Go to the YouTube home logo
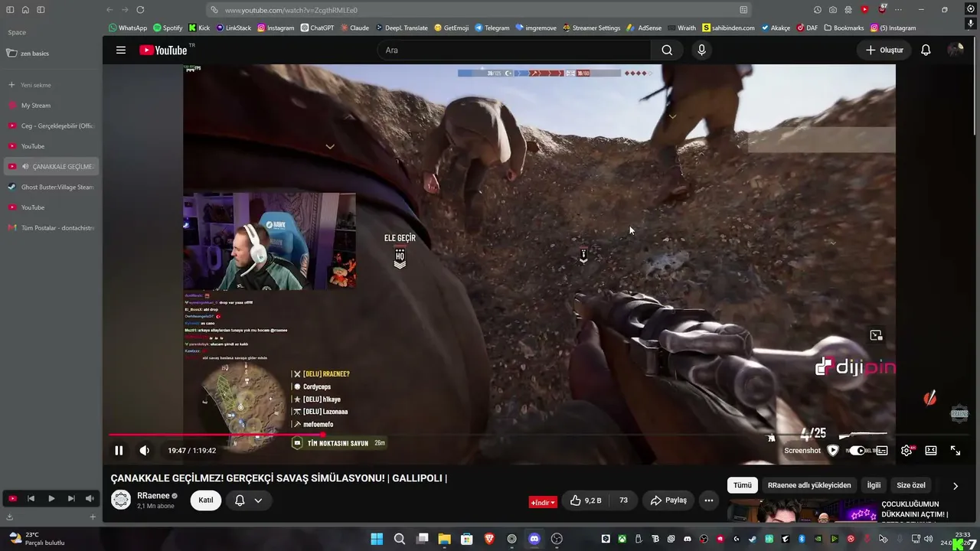 163,51
